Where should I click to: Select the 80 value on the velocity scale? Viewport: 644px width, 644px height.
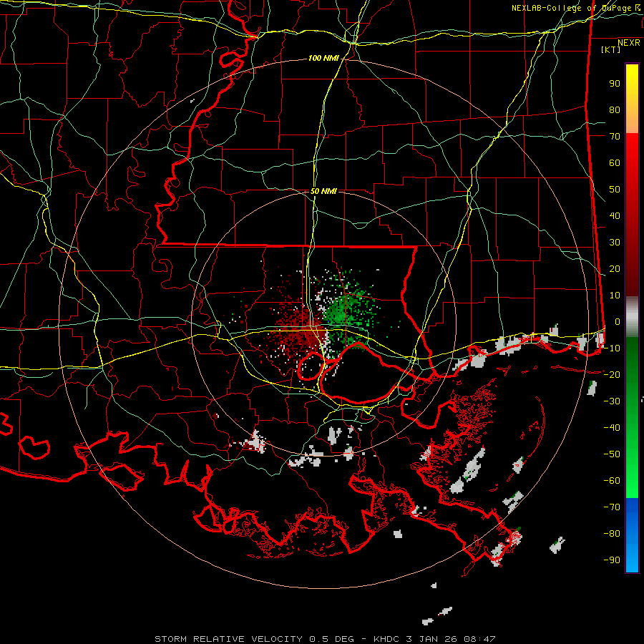point(615,110)
